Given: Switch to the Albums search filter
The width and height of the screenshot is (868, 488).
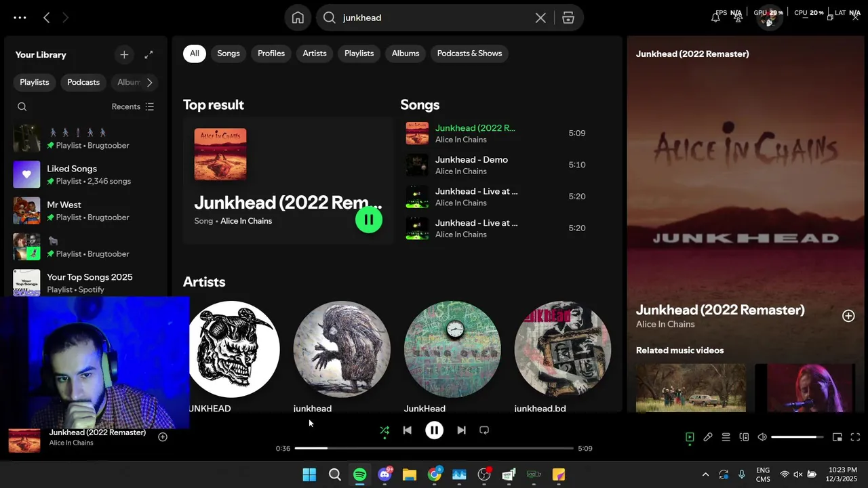Looking at the screenshot, I should click(406, 54).
